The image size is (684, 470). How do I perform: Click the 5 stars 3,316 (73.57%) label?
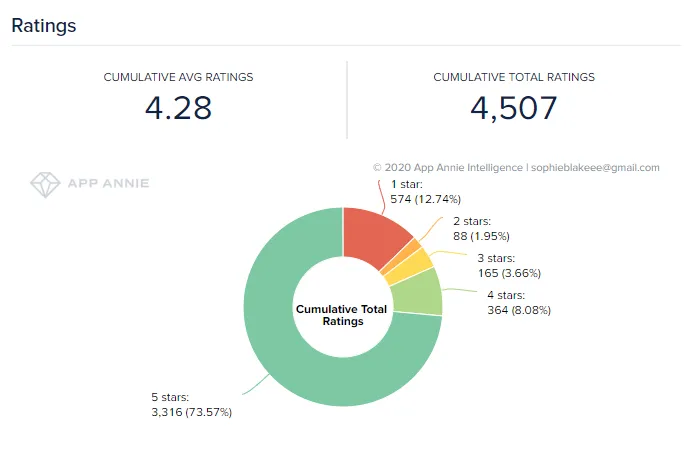[192, 405]
